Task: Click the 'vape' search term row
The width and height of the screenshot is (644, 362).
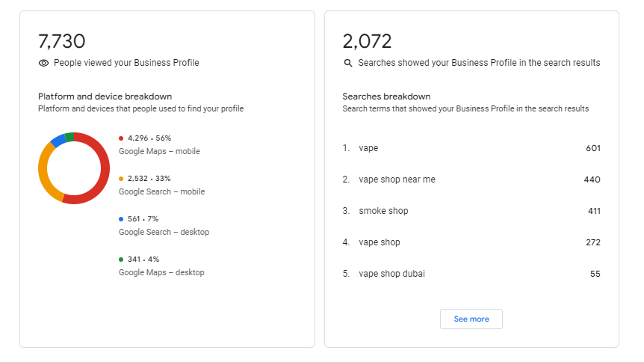Action: coord(368,148)
